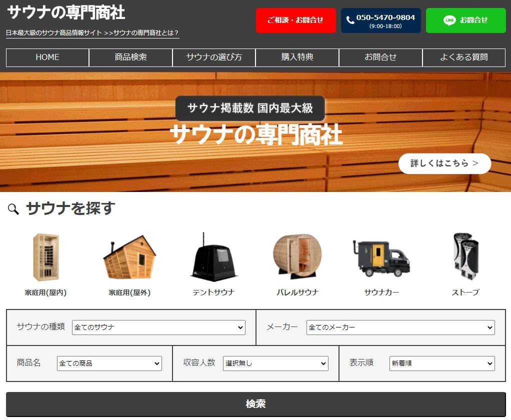Click the indoor home sauna icon
This screenshot has width=511, height=420.
click(x=45, y=257)
